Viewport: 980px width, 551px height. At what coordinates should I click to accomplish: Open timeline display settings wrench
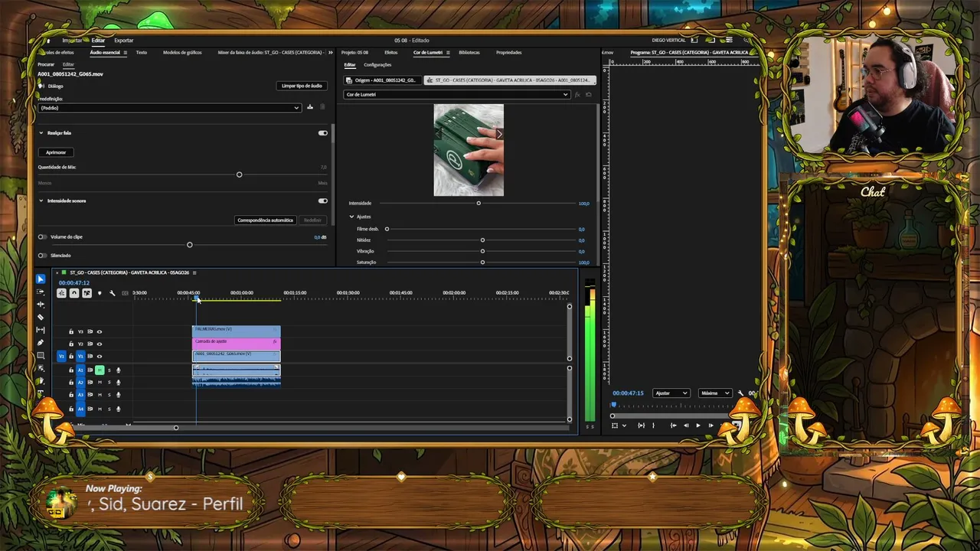pos(113,293)
